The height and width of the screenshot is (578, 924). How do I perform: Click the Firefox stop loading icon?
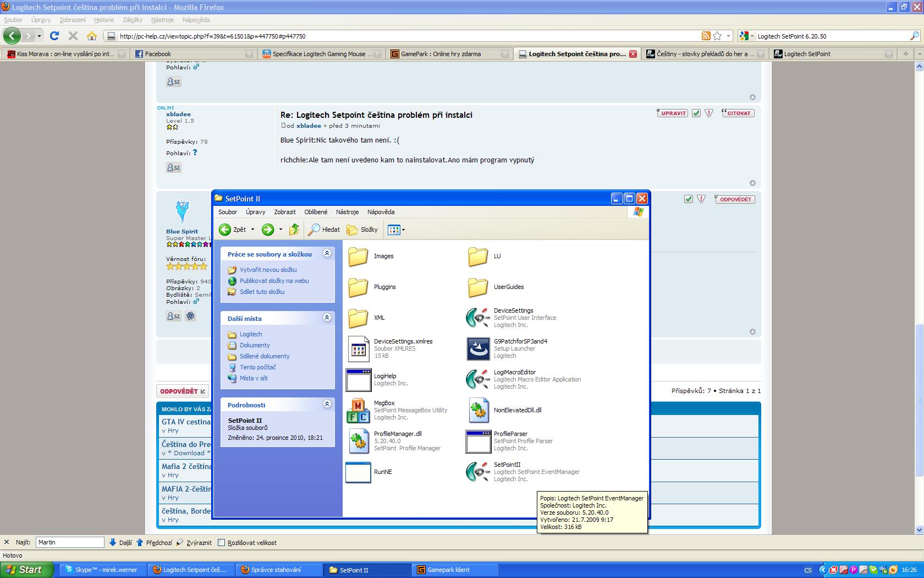(x=73, y=36)
